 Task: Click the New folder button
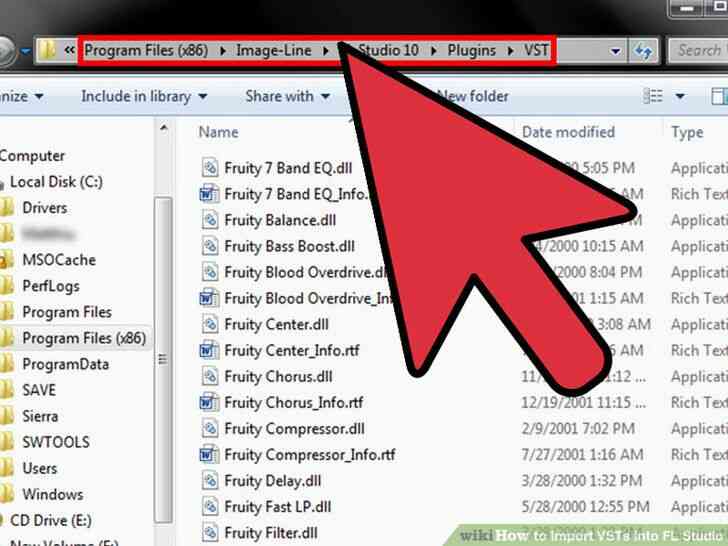click(x=473, y=97)
